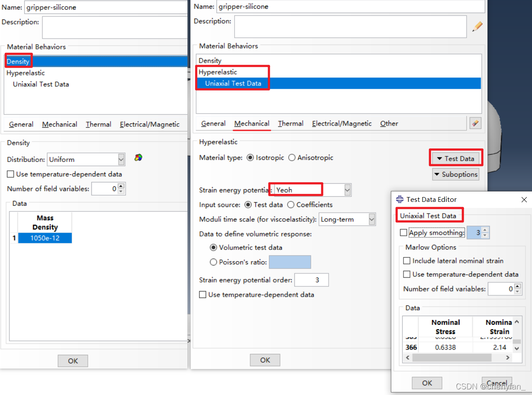532x395 pixels.
Task: Open the Strain energy potential dropdown
Action: pyautogui.click(x=347, y=190)
